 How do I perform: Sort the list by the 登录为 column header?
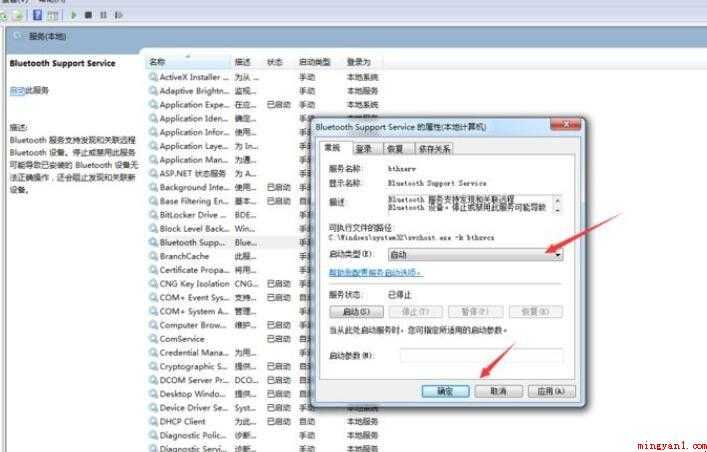[x=363, y=62]
